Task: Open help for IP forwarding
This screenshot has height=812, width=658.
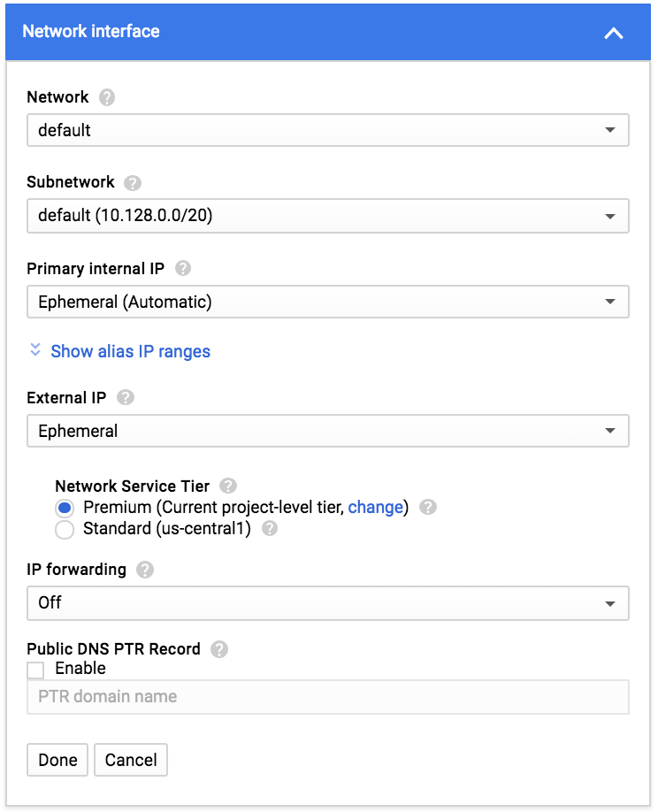Action: (145, 570)
